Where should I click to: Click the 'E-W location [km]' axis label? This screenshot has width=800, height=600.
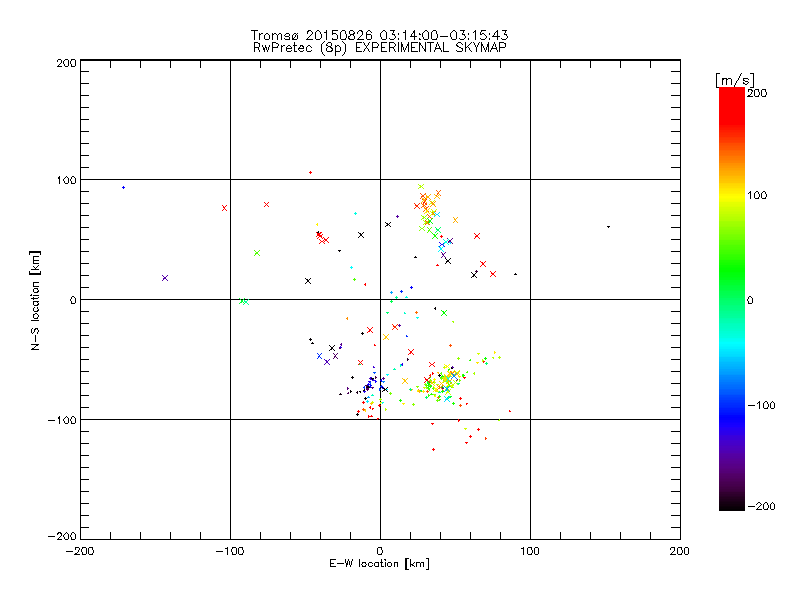pos(379,564)
